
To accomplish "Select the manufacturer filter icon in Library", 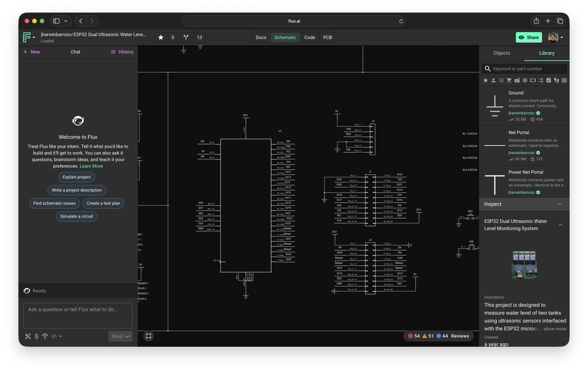I will pyautogui.click(x=517, y=80).
